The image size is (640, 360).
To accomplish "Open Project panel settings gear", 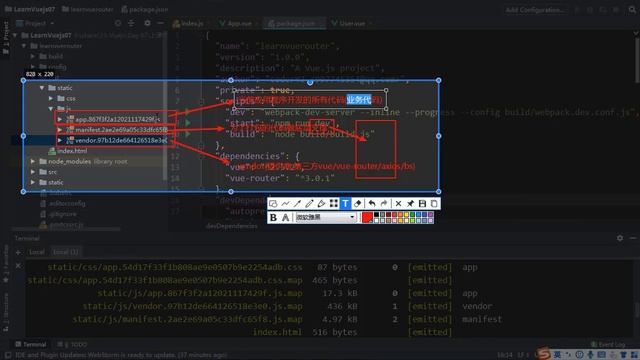I will [147, 23].
